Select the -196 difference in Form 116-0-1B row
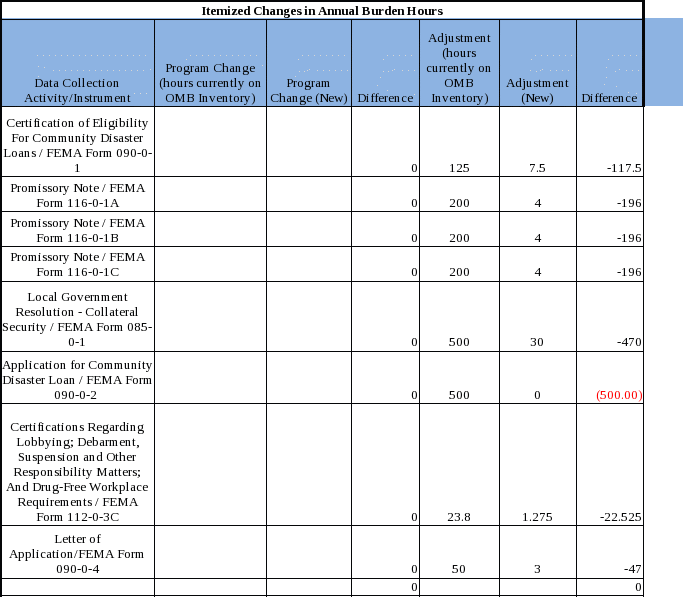683x597 pixels. 629,238
